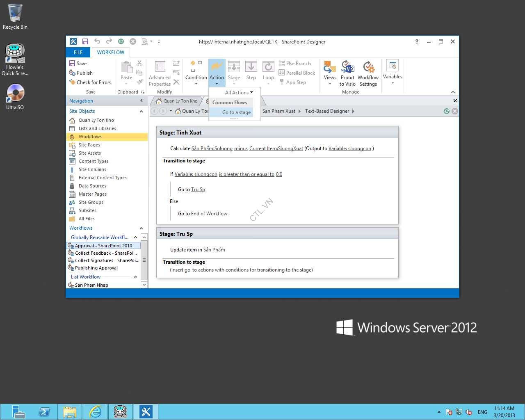Publish the workflow from the ribbon
Viewport: 525px width, 420px height.
(x=80, y=73)
